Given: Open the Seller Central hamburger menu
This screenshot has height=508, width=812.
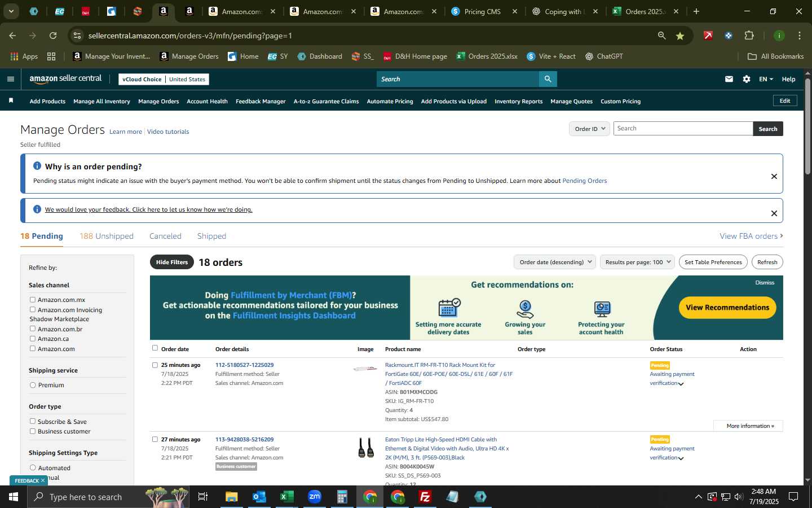Looking at the screenshot, I should [x=10, y=79].
